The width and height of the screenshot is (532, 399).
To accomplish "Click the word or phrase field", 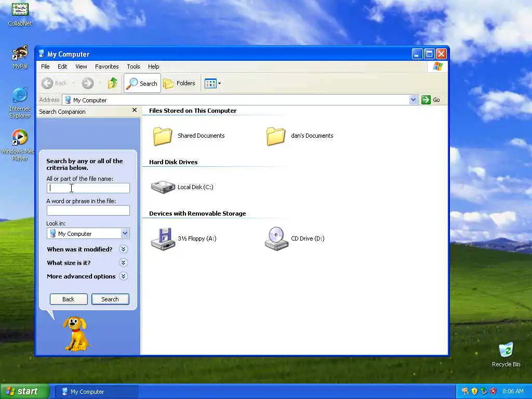I will [88, 210].
